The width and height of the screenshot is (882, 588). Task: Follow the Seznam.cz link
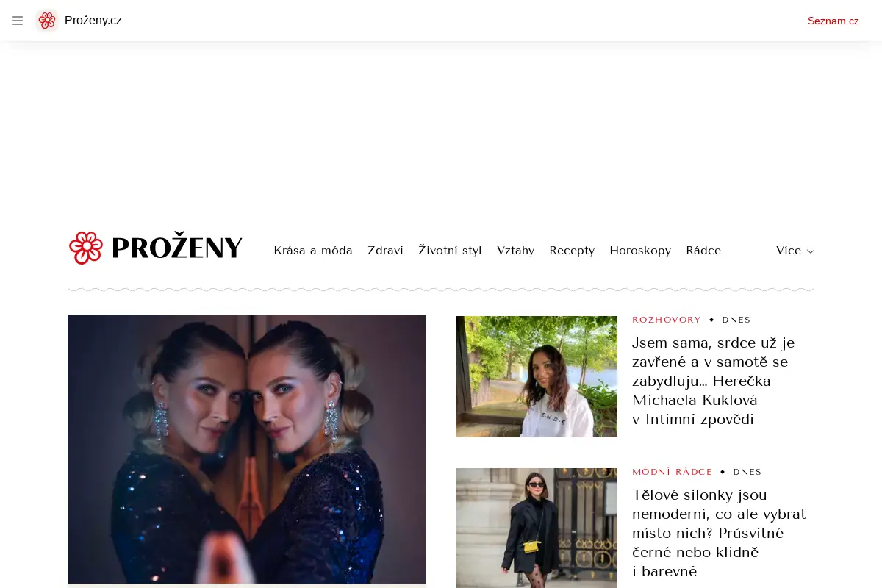[833, 21]
